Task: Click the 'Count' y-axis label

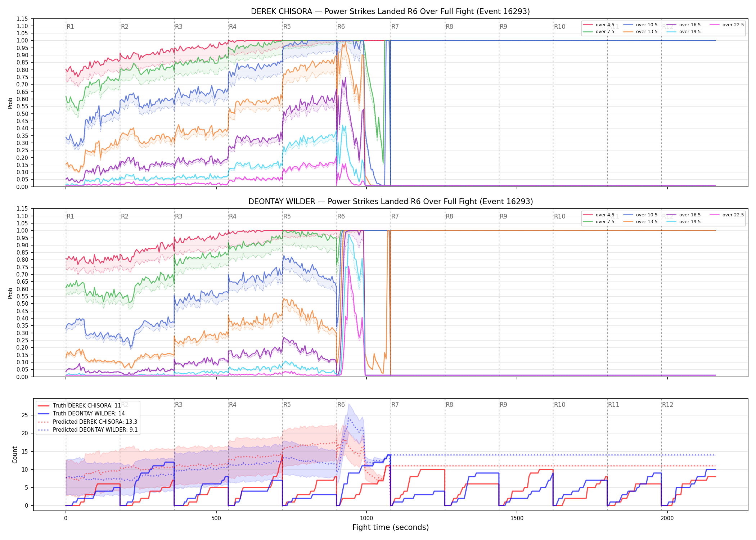Action: coord(15,455)
